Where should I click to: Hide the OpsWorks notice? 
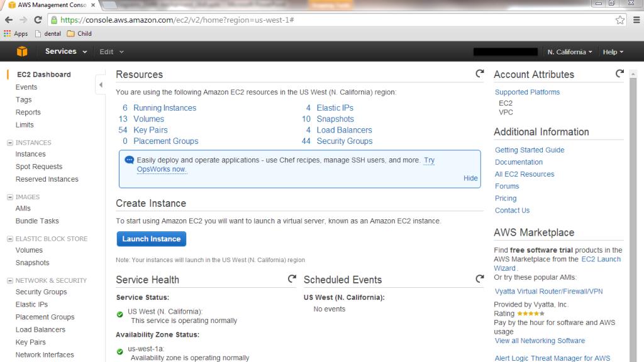[470, 178]
